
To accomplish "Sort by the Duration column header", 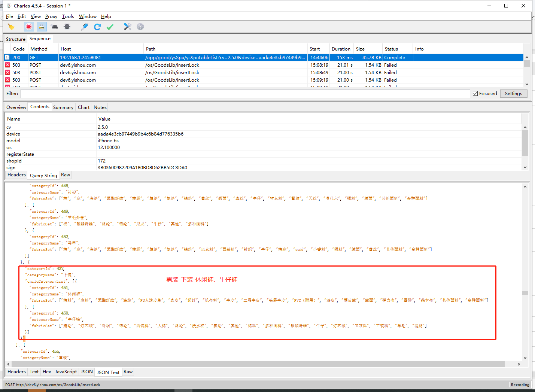I will [x=341, y=49].
